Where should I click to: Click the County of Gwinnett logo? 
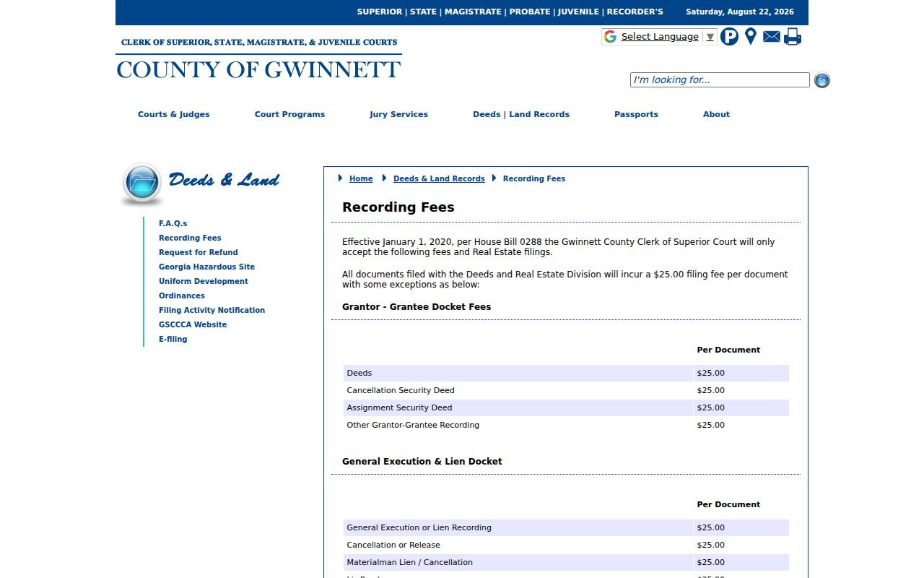pyautogui.click(x=258, y=59)
